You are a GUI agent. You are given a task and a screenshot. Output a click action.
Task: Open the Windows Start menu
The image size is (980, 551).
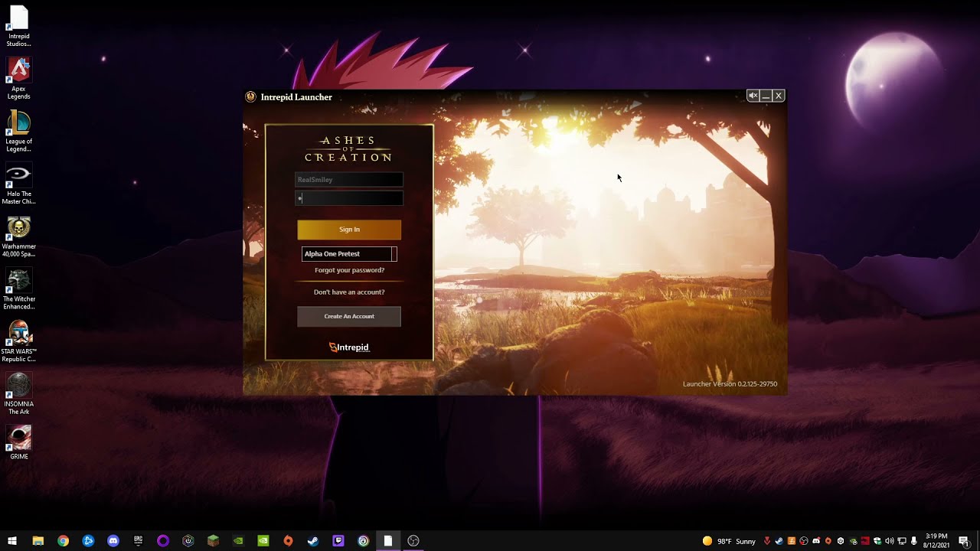point(12,541)
